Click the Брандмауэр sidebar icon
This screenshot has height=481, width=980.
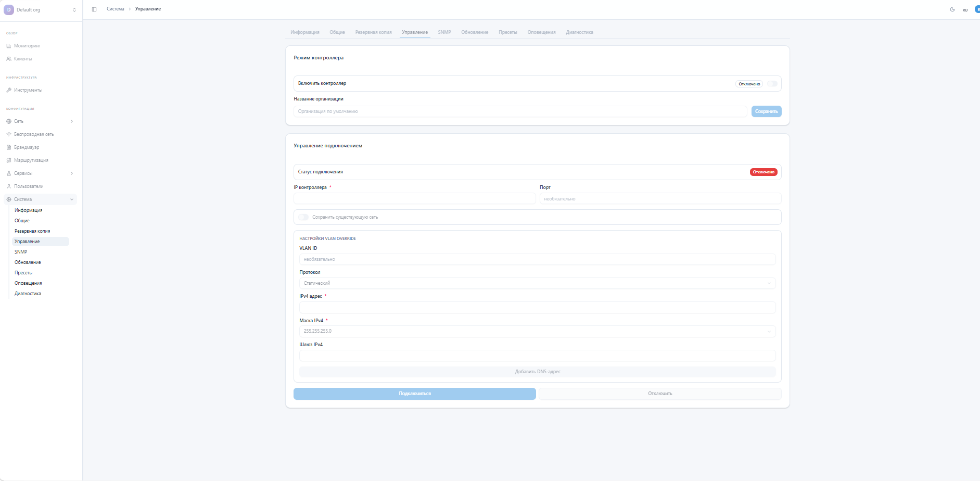9,147
